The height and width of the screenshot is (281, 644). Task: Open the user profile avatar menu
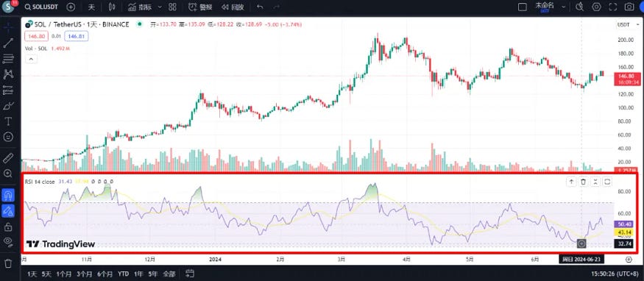pos(9,7)
